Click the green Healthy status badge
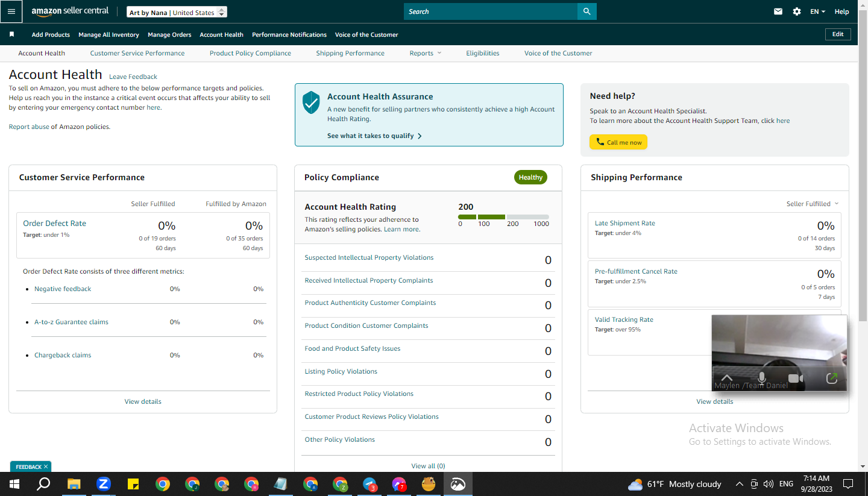 (x=530, y=177)
